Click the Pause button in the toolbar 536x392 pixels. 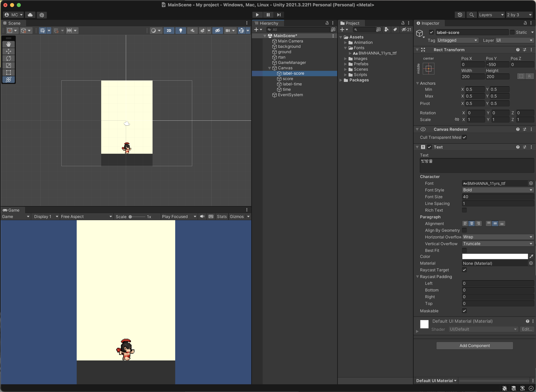click(268, 15)
